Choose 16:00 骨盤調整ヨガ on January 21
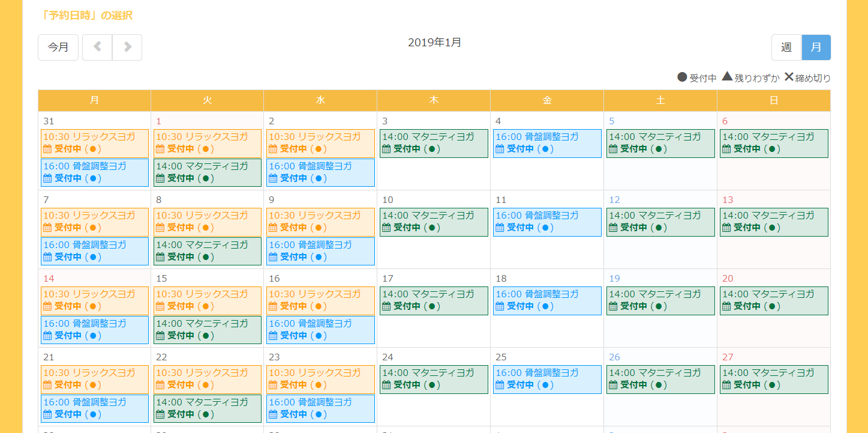 click(x=95, y=408)
